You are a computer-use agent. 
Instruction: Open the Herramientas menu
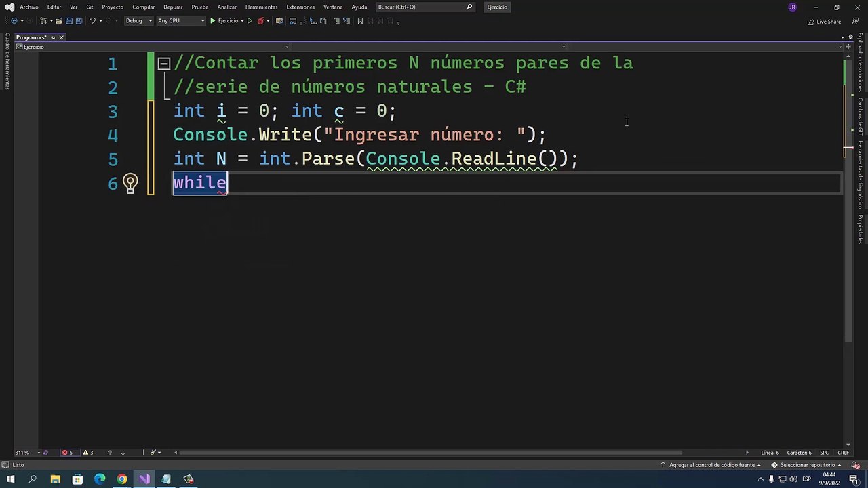(x=262, y=7)
